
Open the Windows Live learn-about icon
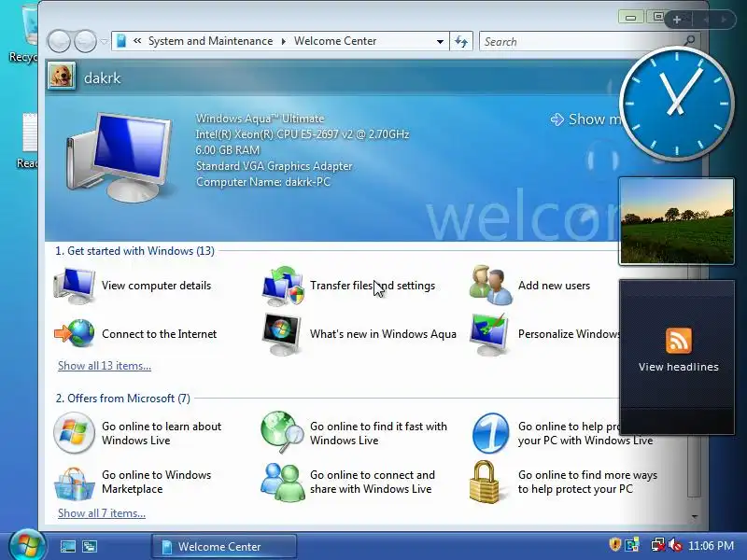(x=74, y=433)
